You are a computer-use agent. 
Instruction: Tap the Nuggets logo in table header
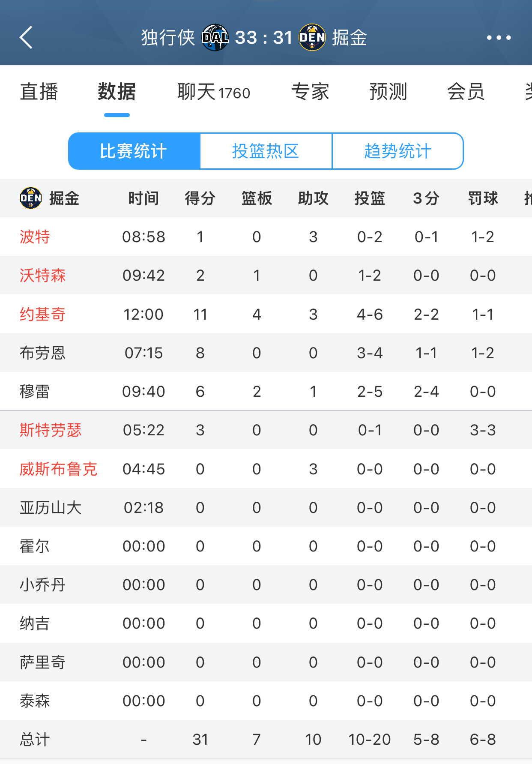click(31, 198)
